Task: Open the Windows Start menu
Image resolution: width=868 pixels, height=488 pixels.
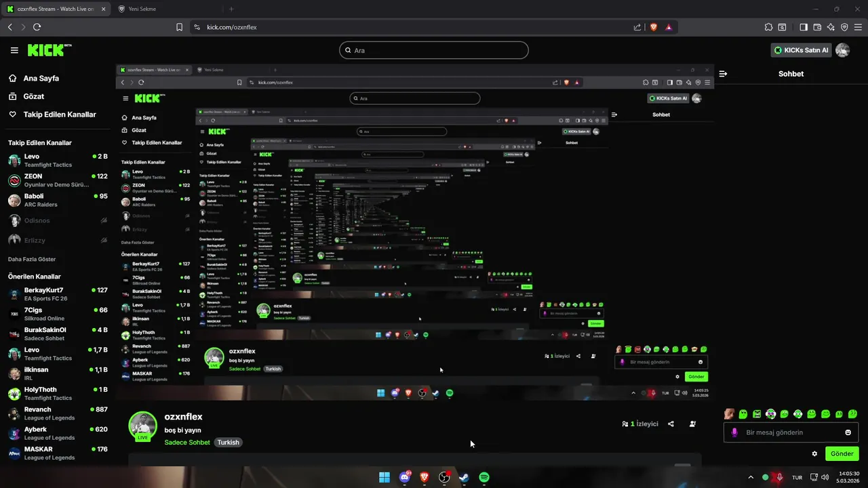Action: 384,477
